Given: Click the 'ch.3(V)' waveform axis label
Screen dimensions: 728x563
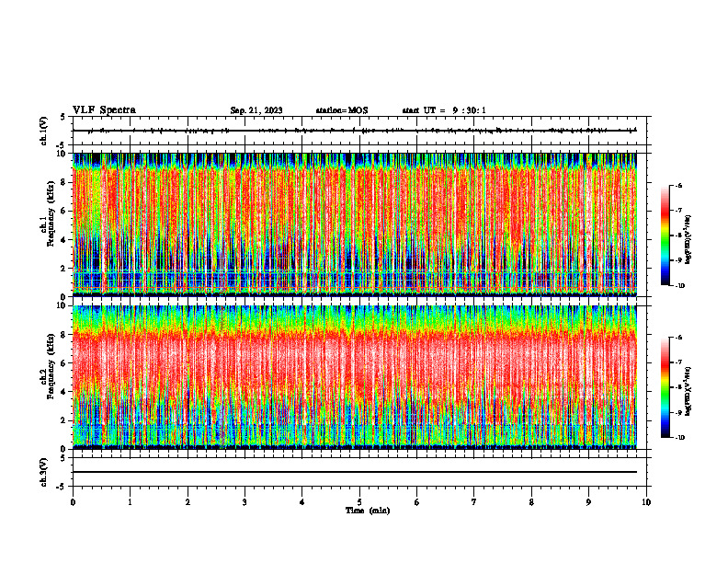Looking at the screenshot, I should 44,472.
